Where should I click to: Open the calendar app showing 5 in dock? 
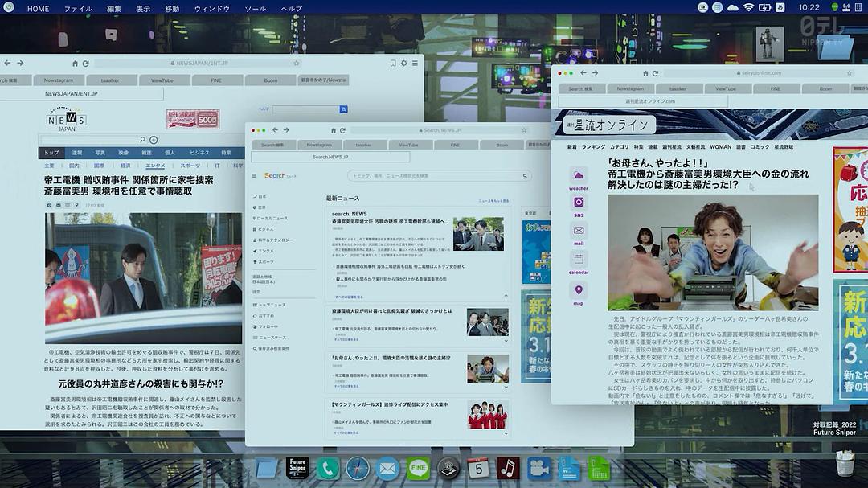coord(477,469)
